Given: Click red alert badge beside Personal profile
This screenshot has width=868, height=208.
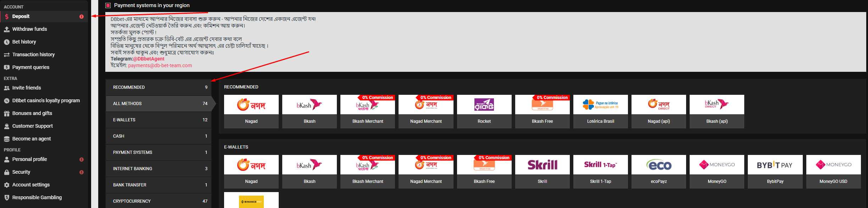Looking at the screenshot, I should coord(82,160).
